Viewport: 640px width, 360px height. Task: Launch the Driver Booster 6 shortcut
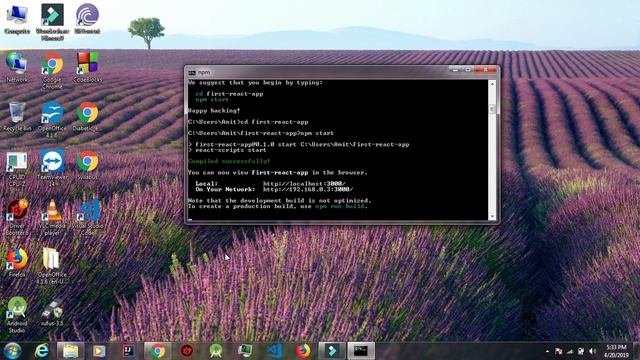17,217
